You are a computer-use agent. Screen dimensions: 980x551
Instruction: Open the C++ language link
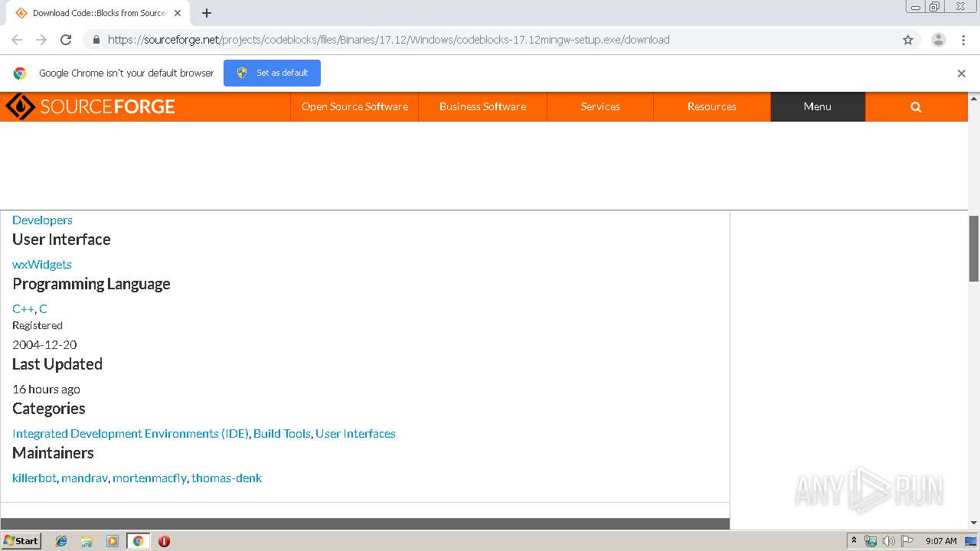pos(23,308)
